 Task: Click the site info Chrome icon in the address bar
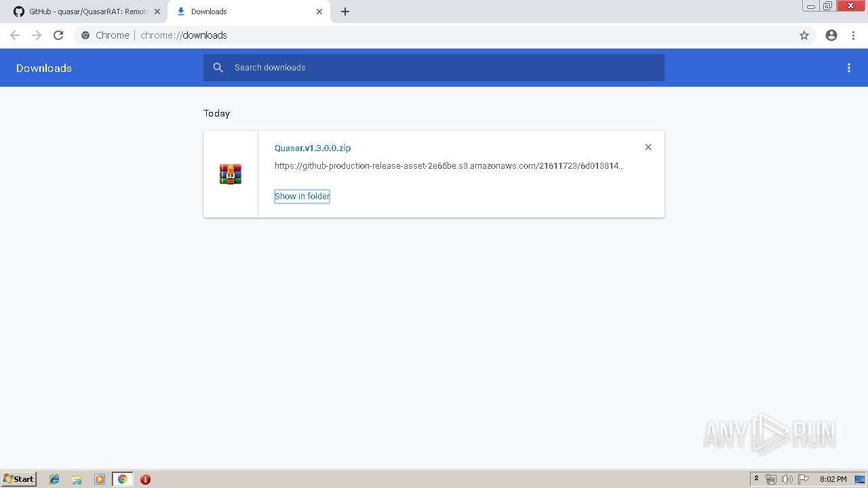pyautogui.click(x=85, y=35)
